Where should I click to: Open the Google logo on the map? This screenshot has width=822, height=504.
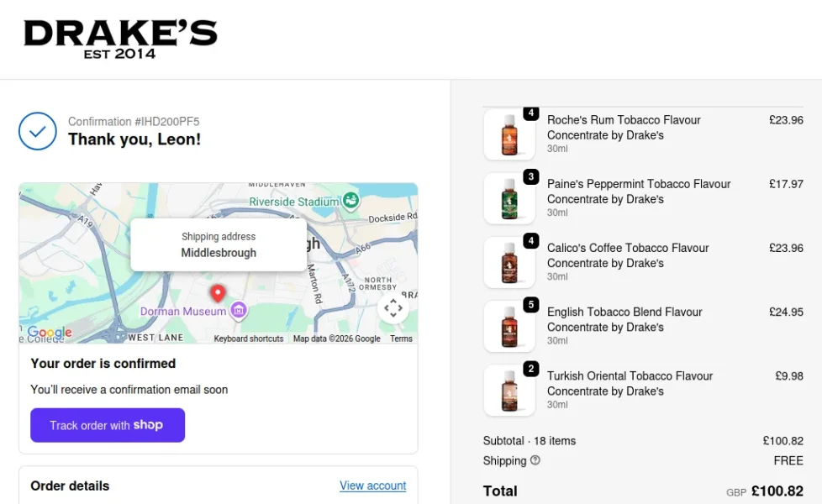tap(50, 332)
